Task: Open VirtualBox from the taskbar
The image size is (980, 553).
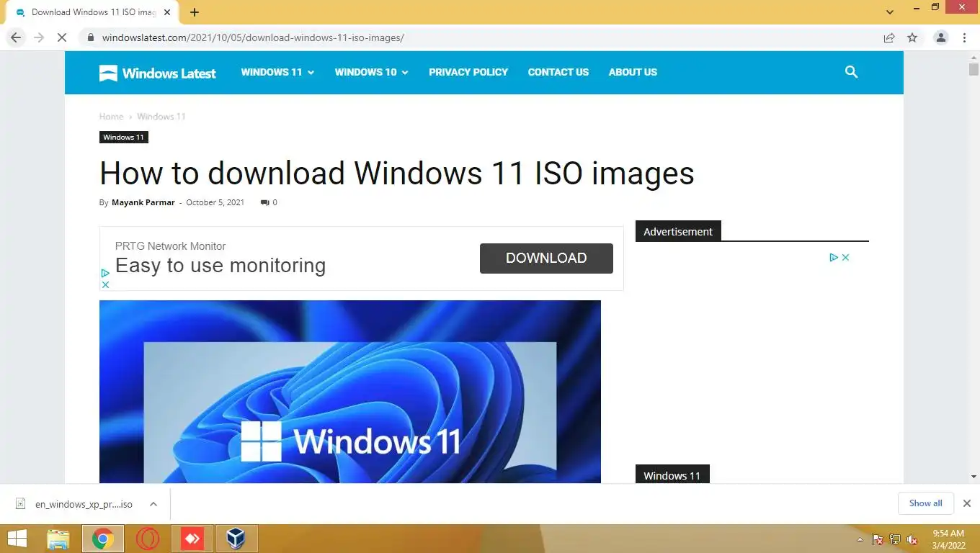Action: pos(236,539)
